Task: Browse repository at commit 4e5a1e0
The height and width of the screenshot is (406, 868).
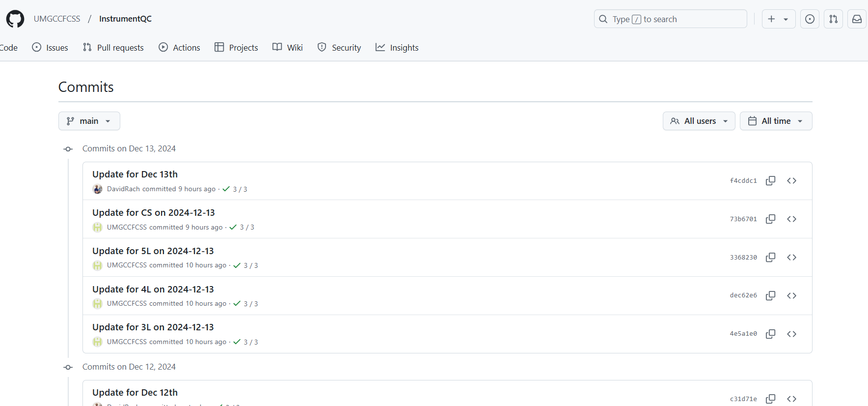Action: point(791,334)
